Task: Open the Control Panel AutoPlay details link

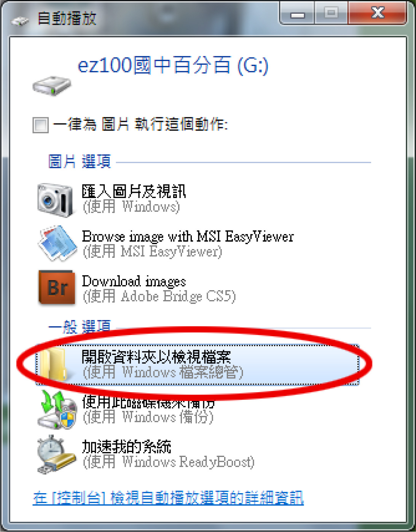Action: 168,498
